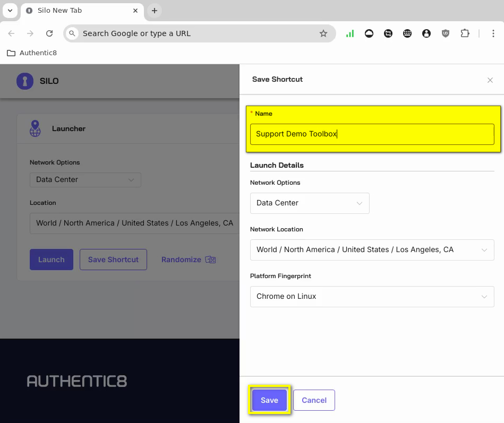Screen dimensions: 504x423
Task: Click the green signal bars extension icon
Action: click(x=349, y=33)
